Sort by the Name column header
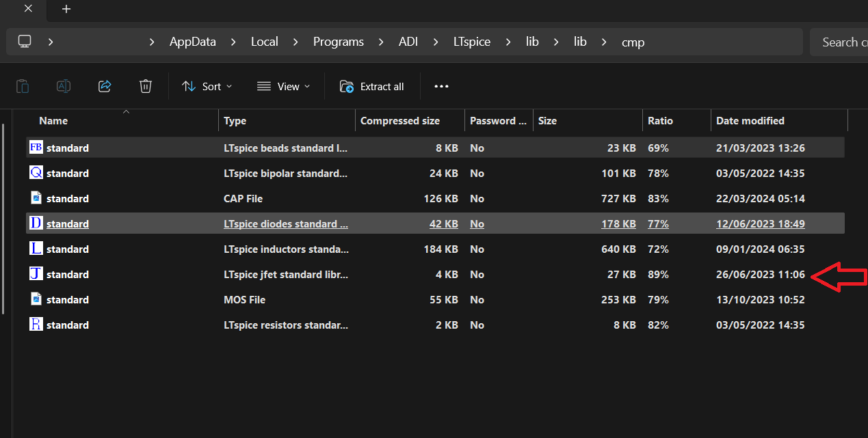Viewport: 868px width, 438px height. click(53, 120)
